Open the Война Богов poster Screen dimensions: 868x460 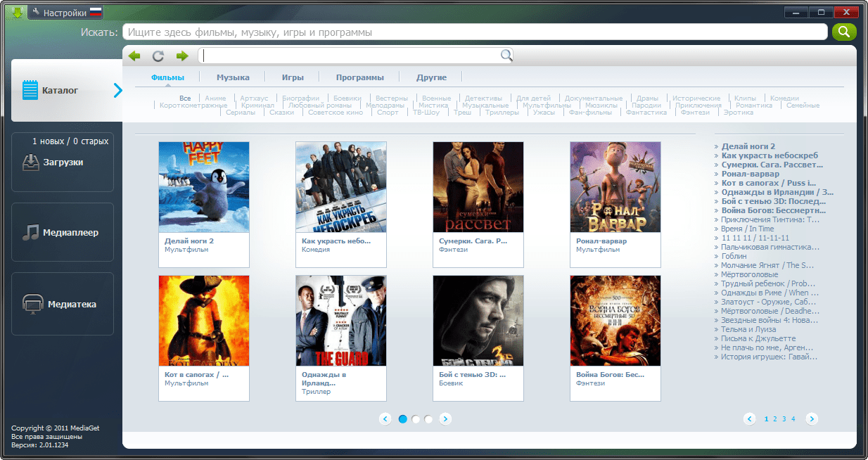[x=615, y=321]
